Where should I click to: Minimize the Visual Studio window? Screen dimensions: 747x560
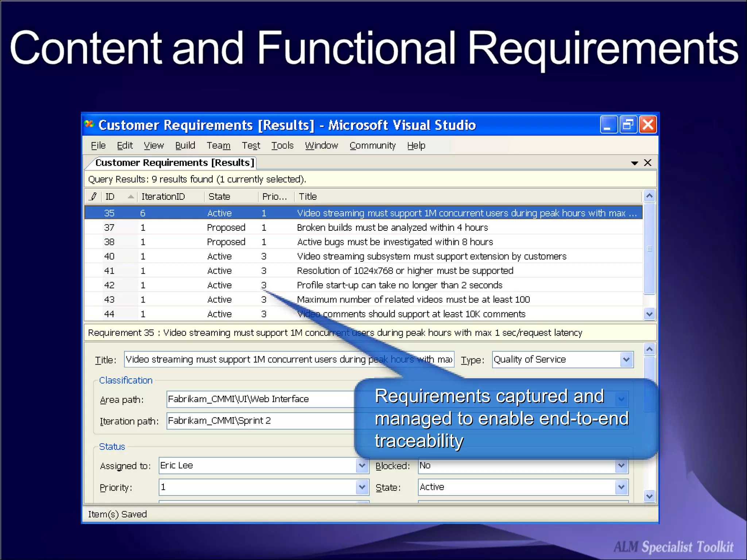[x=608, y=125]
